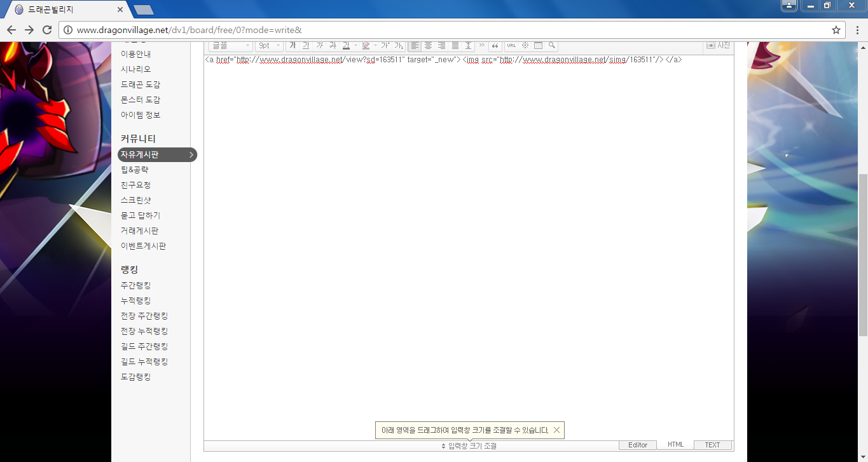868x462 pixels.
Task: Open 시나리오 sidebar link
Action: coord(136,69)
